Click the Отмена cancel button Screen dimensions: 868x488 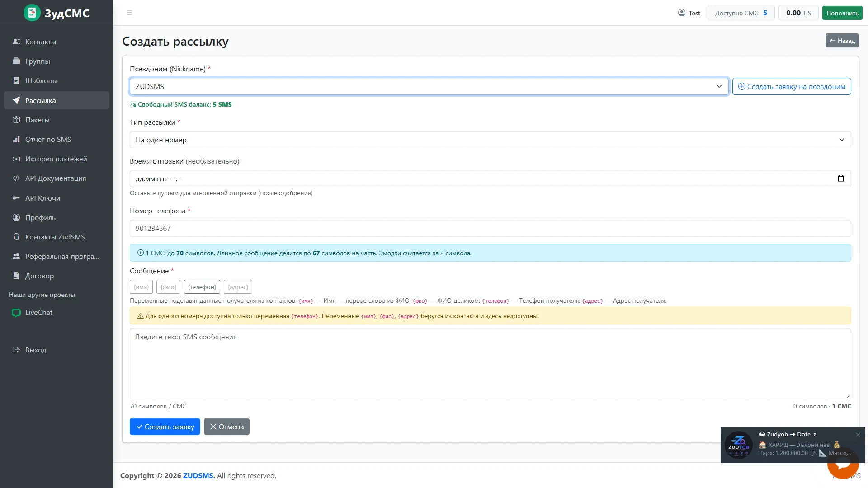pyautogui.click(x=226, y=427)
